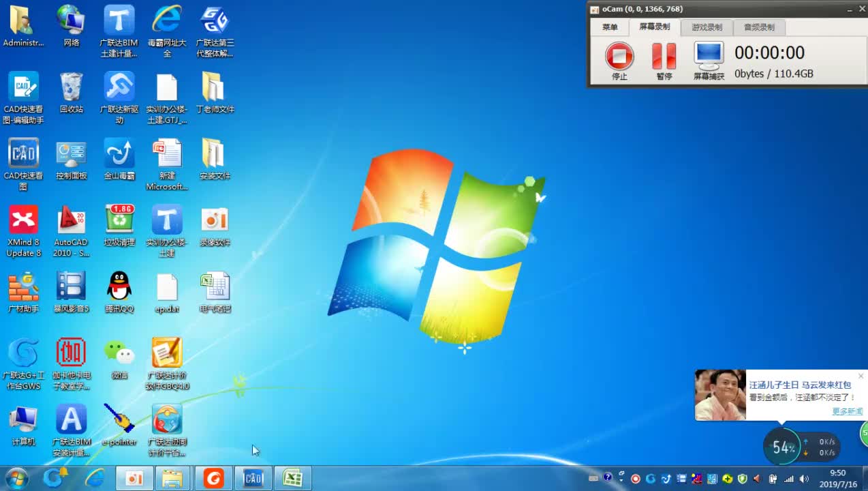This screenshot has width=868, height=491.
Task: Select the AutoCAD 2010 desktop icon
Action: click(x=71, y=230)
